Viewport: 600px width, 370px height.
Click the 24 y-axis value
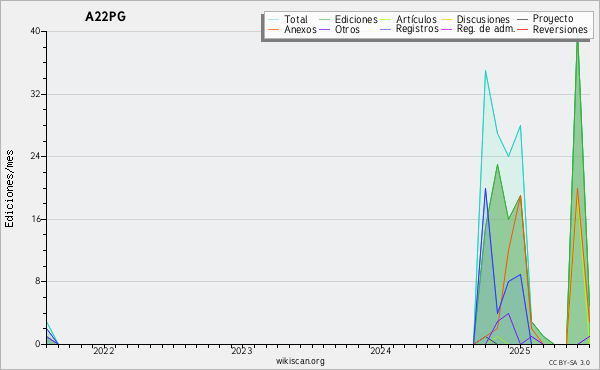36,156
